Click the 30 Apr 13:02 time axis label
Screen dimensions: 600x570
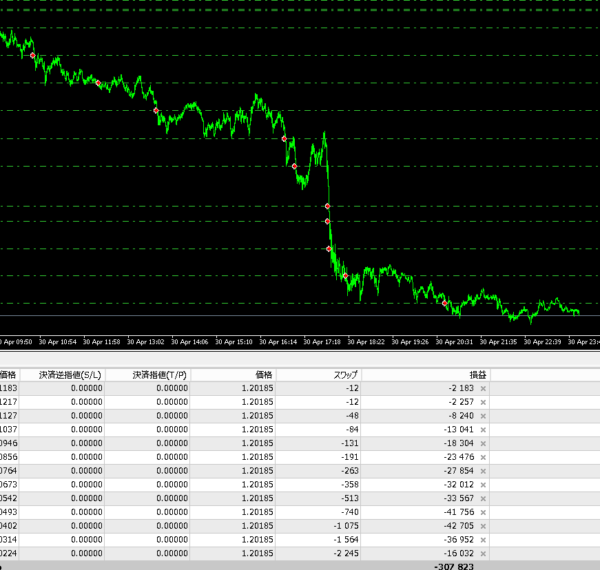click(147, 342)
